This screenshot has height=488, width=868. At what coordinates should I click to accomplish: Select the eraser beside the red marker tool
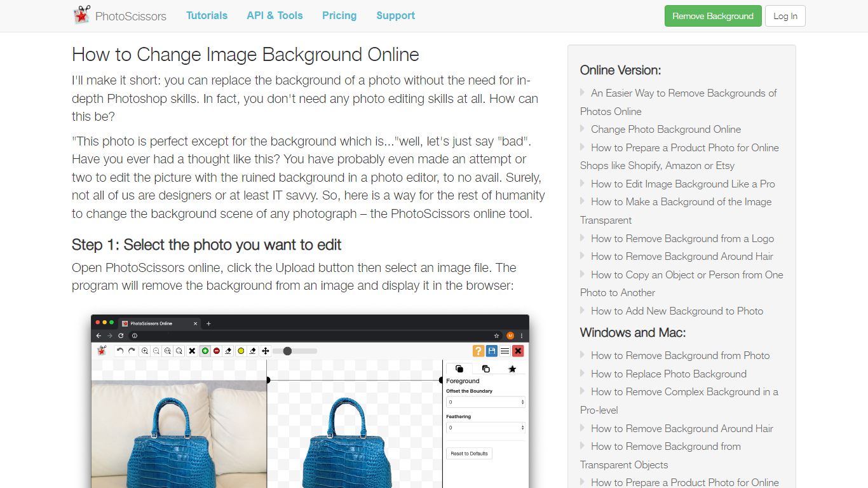[x=228, y=351]
